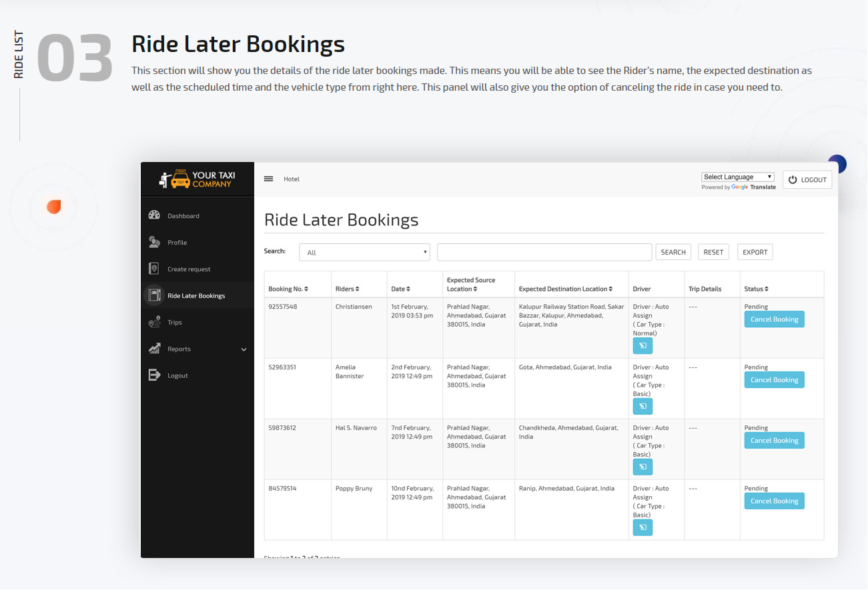Viewport: 868px width, 590px height.
Task: Click destination Ranip, Ahmedabad, Gujarat, India
Action: point(567,489)
